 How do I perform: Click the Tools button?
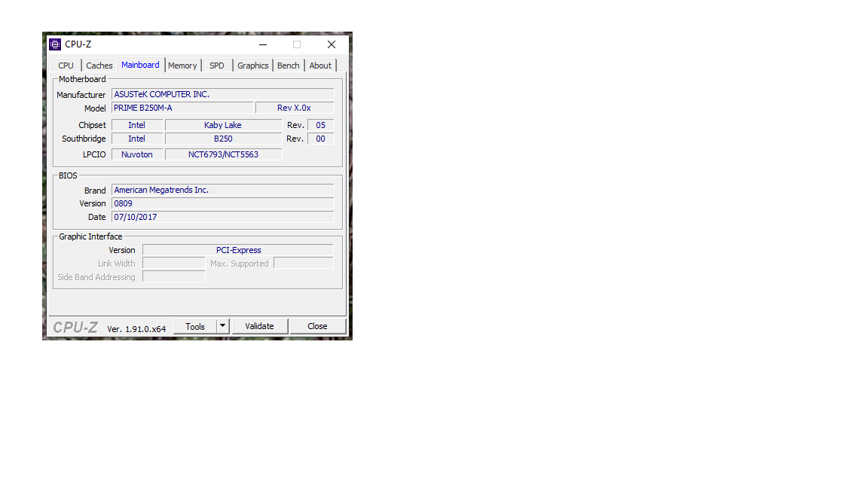[x=195, y=326]
